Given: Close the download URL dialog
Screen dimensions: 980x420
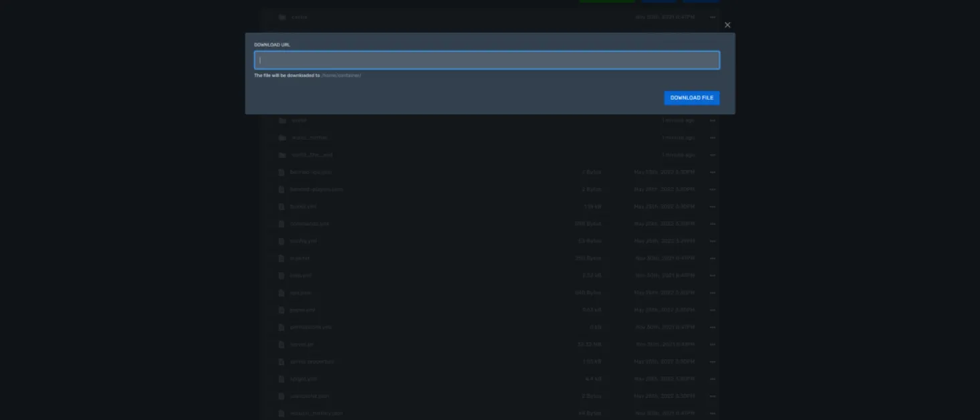Looking at the screenshot, I should 727,25.
